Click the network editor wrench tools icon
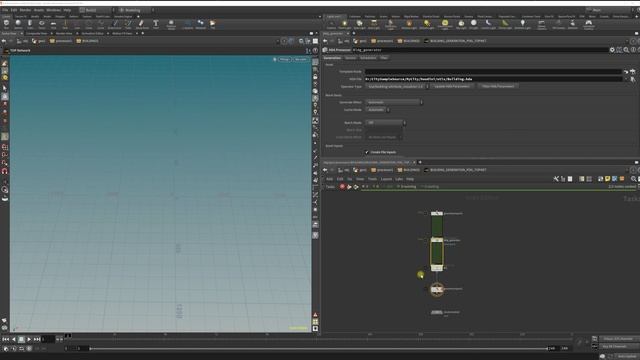The image size is (640, 360). pyautogui.click(x=556, y=179)
